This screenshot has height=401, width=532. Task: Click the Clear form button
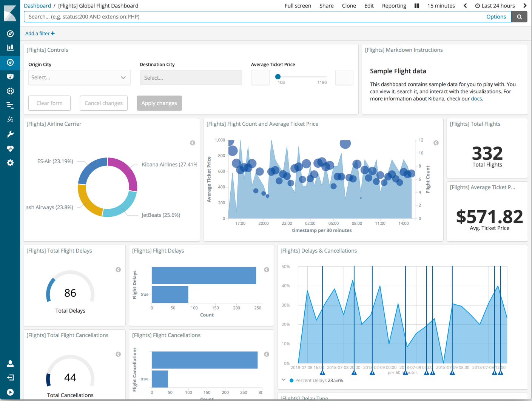[x=49, y=103]
